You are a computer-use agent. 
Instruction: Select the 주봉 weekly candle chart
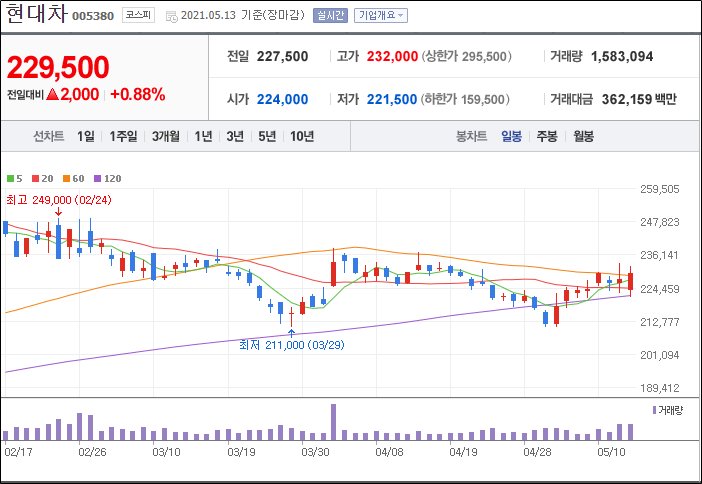point(547,136)
